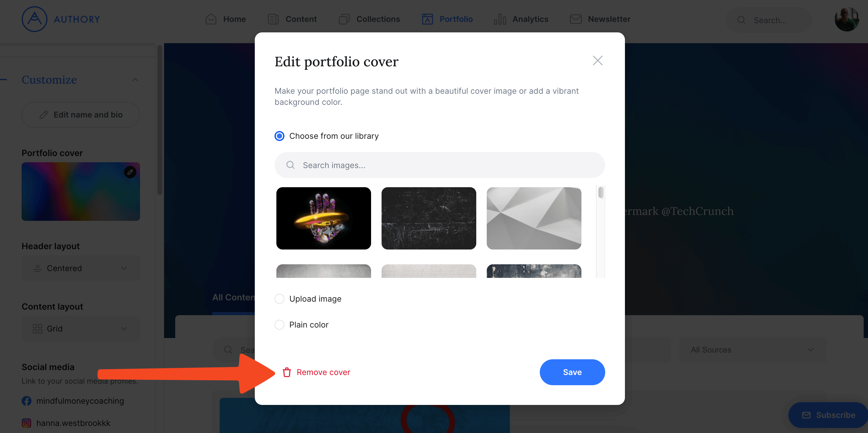Choose the robotic hand cover image

click(x=324, y=218)
